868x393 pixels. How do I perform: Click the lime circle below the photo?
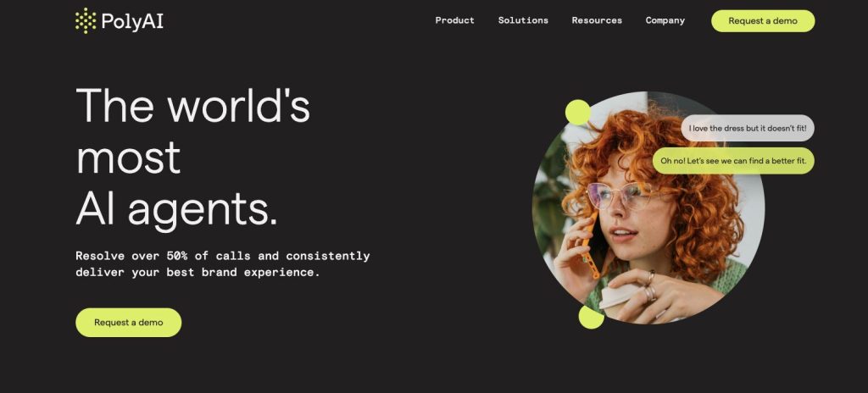tap(591, 317)
